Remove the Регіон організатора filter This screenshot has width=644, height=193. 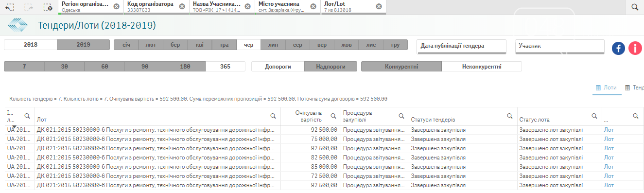pos(116,6)
